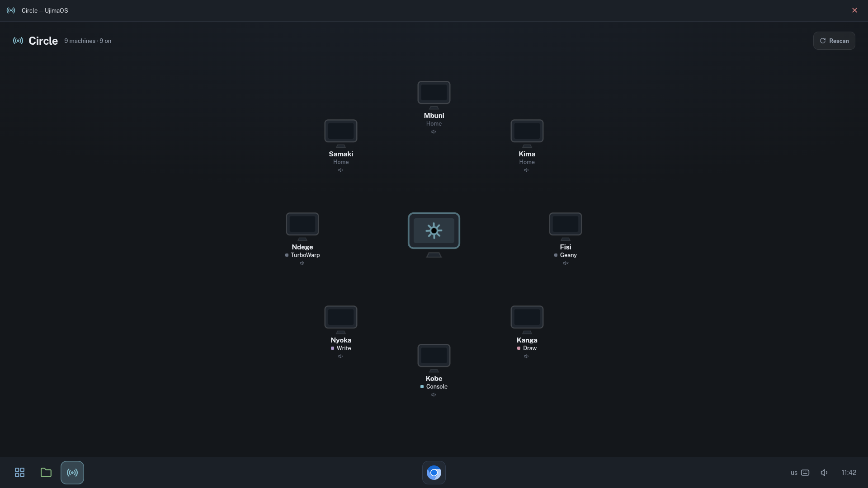Click the TurboWarp label under Ndege

click(x=305, y=255)
